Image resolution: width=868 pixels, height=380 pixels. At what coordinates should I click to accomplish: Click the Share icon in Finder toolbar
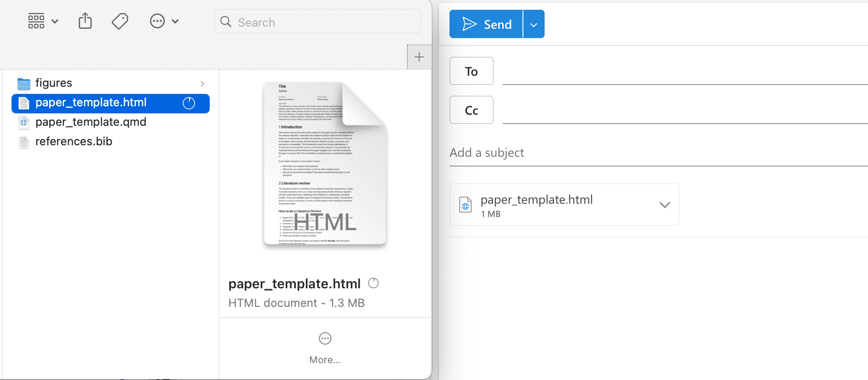click(x=85, y=21)
